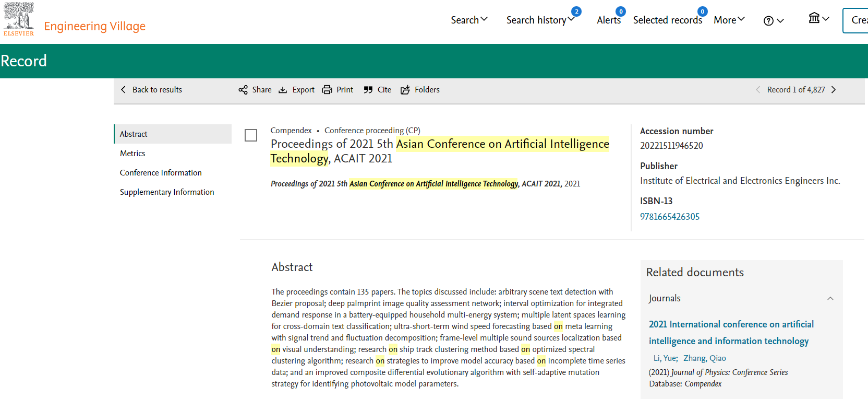Jump to Supplementary Information section
This screenshot has height=399, width=868.
(x=167, y=192)
